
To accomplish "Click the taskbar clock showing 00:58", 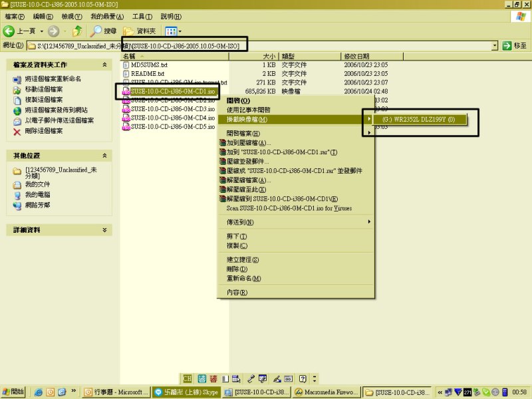I will point(519,392).
